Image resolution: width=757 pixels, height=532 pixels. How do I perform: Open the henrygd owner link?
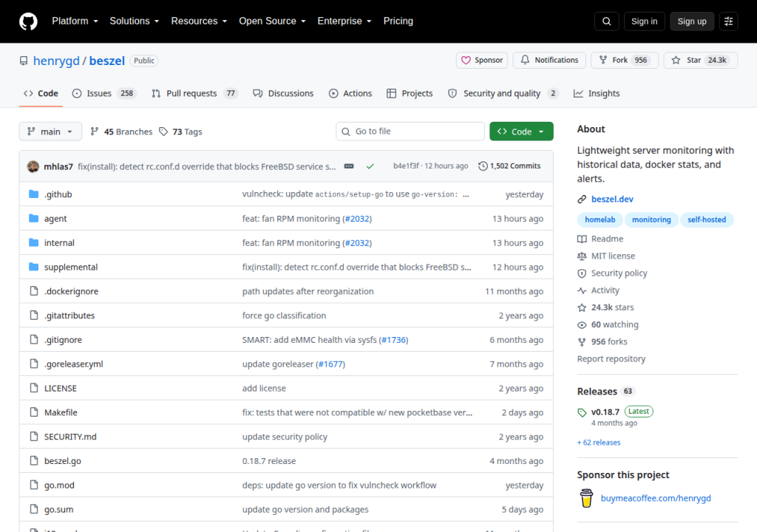(56, 61)
